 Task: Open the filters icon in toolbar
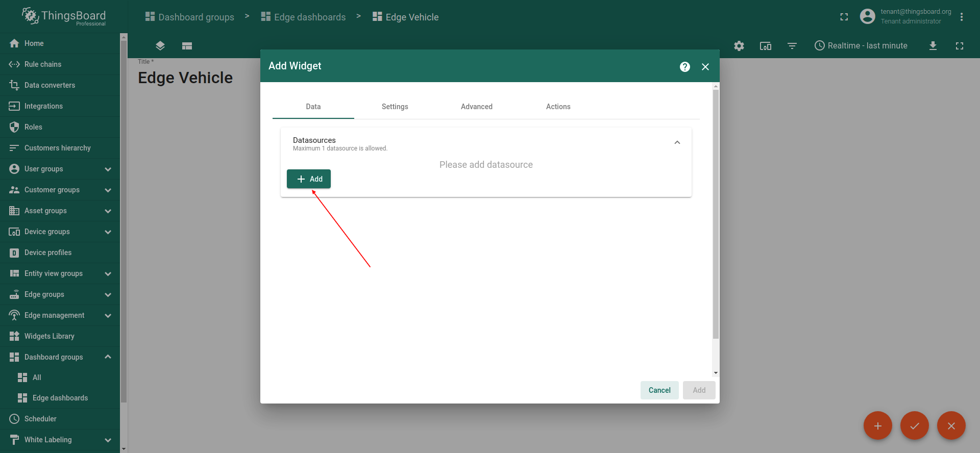pyautogui.click(x=792, y=46)
